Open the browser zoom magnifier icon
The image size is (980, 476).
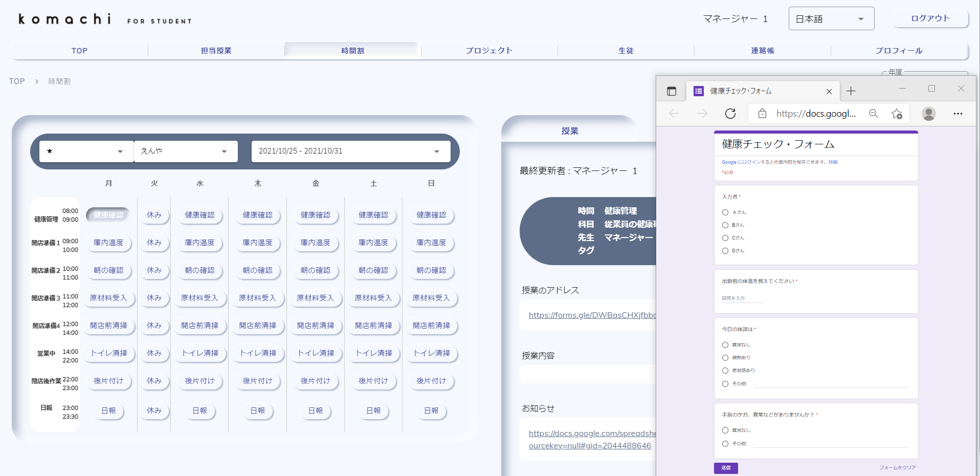pyautogui.click(x=874, y=114)
